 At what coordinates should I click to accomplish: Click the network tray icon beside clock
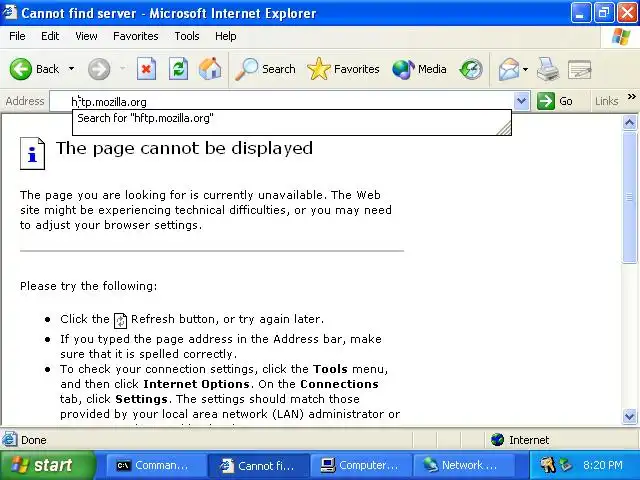click(x=566, y=465)
